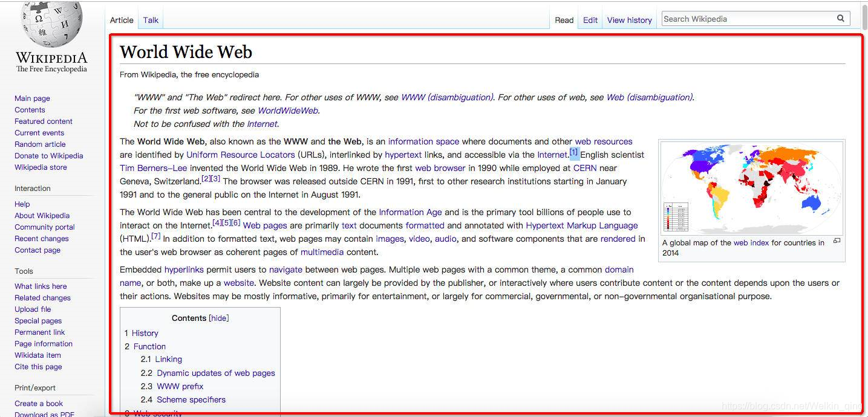
Task: Open web index link in map caption
Action: 751,243
